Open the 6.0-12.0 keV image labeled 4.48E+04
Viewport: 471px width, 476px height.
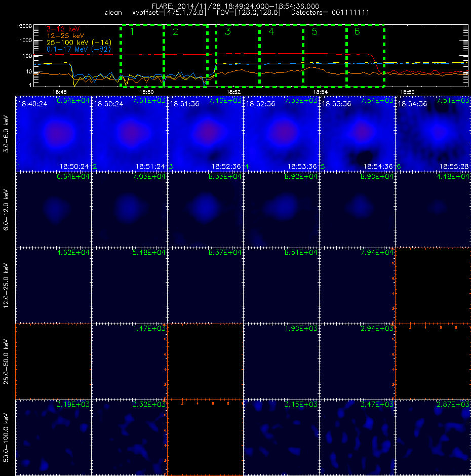[434, 210]
